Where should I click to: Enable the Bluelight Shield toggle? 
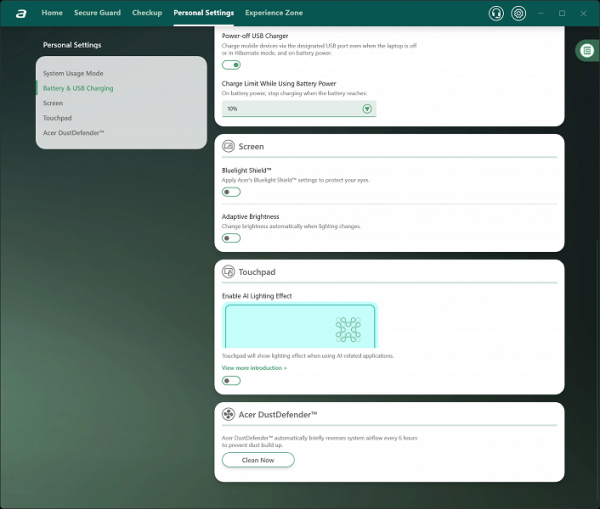(x=231, y=192)
